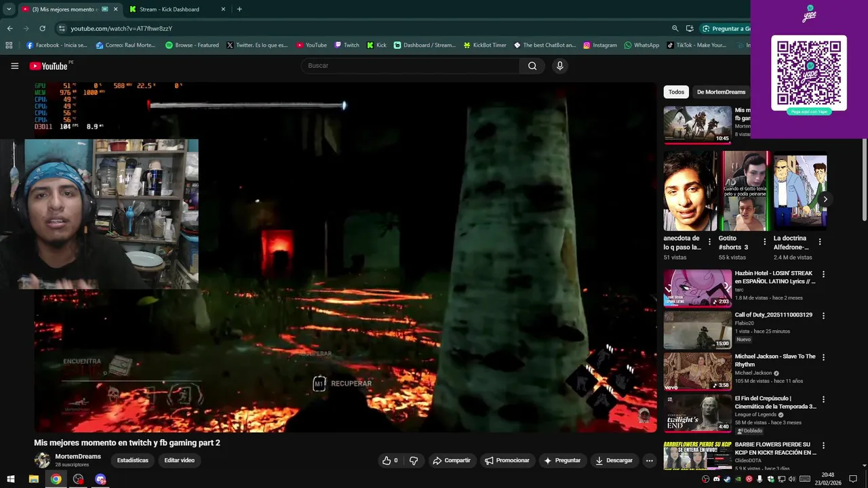The width and height of the screenshot is (868, 488).
Task: Click the Promocionar button
Action: 507,460
